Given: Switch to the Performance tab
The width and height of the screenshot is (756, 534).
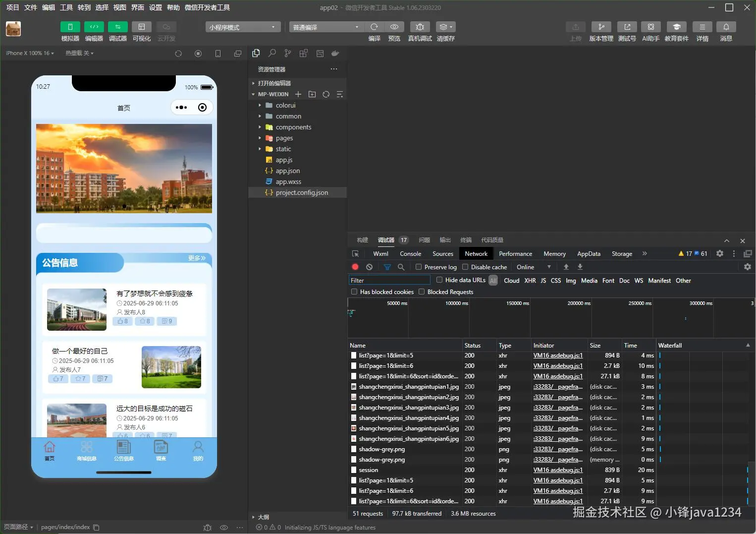Looking at the screenshot, I should pyautogui.click(x=515, y=253).
